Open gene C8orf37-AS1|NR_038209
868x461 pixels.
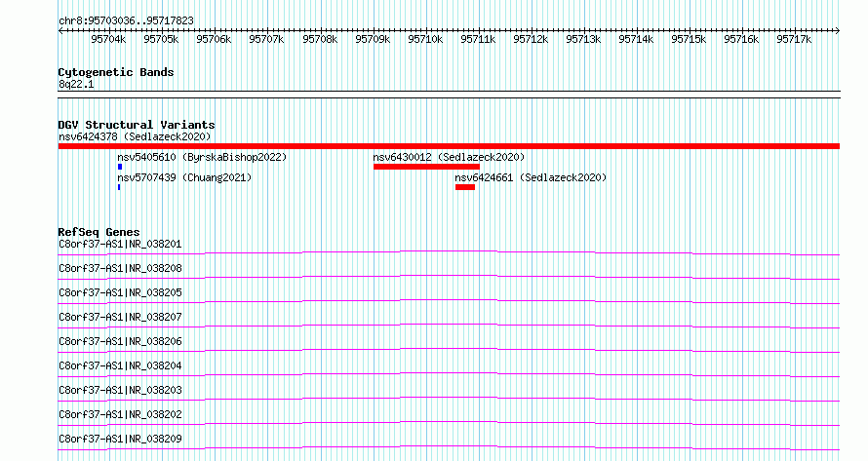120,439
